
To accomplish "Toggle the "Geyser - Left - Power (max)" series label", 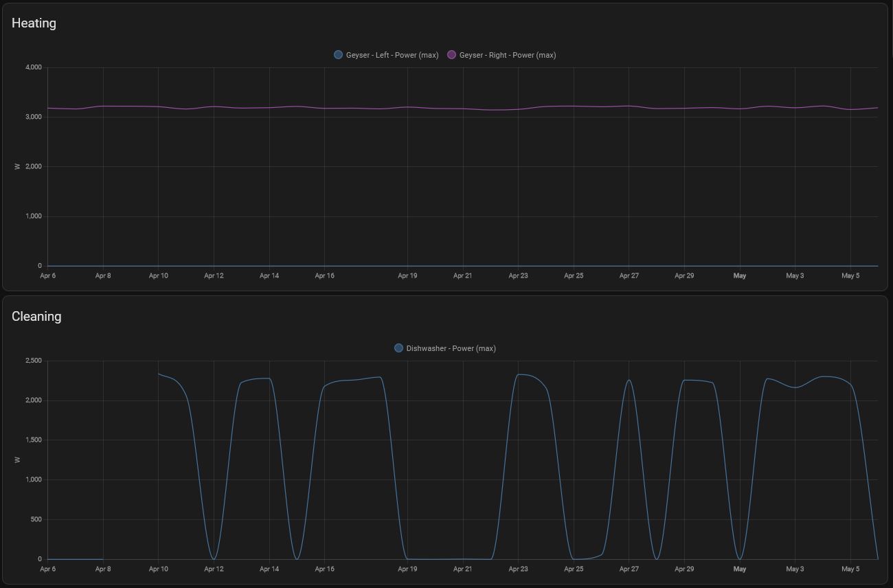I will click(x=392, y=55).
